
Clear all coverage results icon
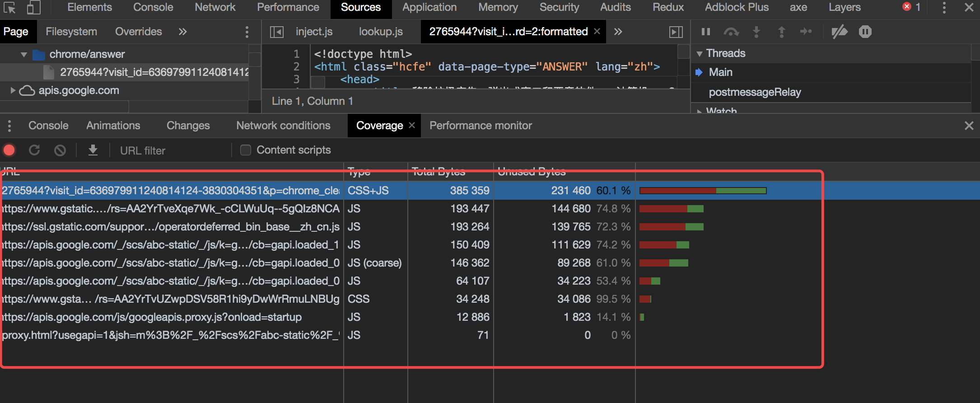[60, 150]
